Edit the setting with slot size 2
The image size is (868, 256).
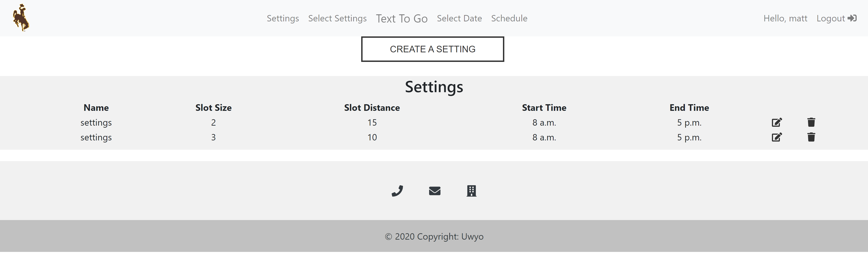click(777, 122)
